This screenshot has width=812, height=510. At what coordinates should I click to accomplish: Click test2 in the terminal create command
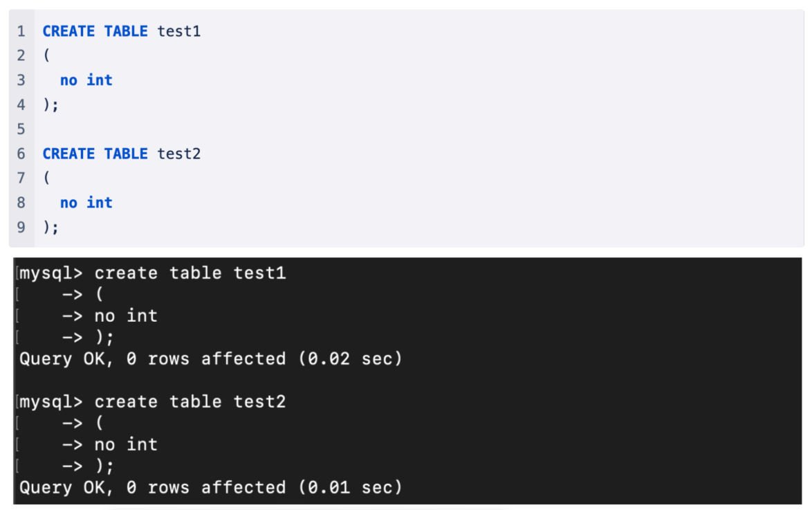pos(259,402)
